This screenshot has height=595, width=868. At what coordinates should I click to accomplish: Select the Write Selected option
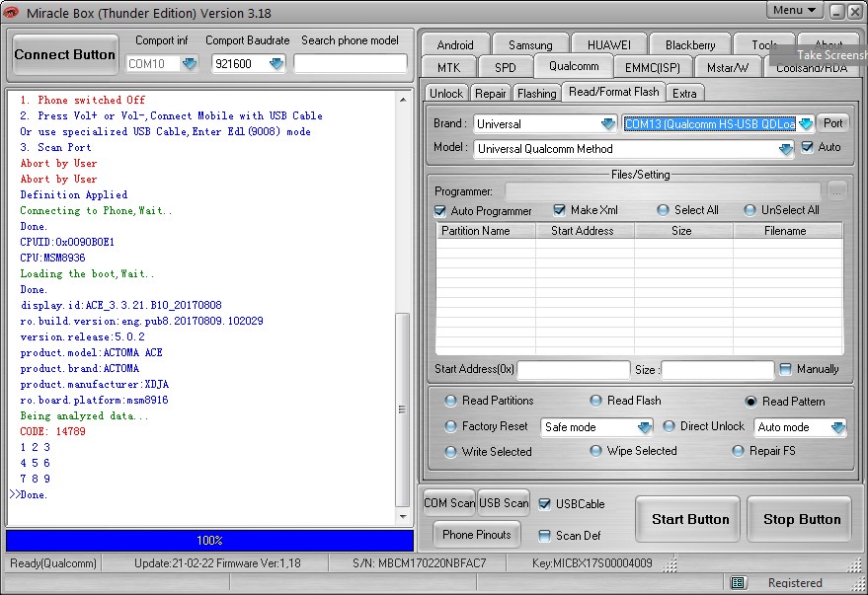coord(450,452)
